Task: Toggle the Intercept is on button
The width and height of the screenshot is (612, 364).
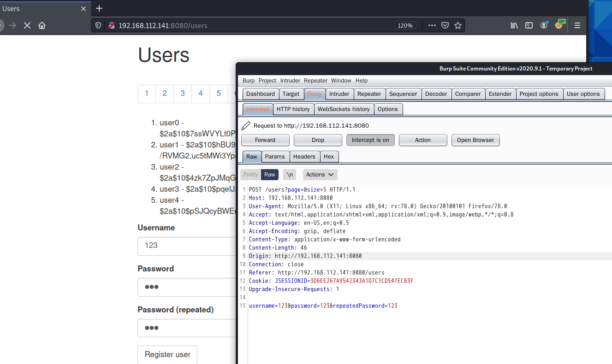Action: tap(370, 140)
